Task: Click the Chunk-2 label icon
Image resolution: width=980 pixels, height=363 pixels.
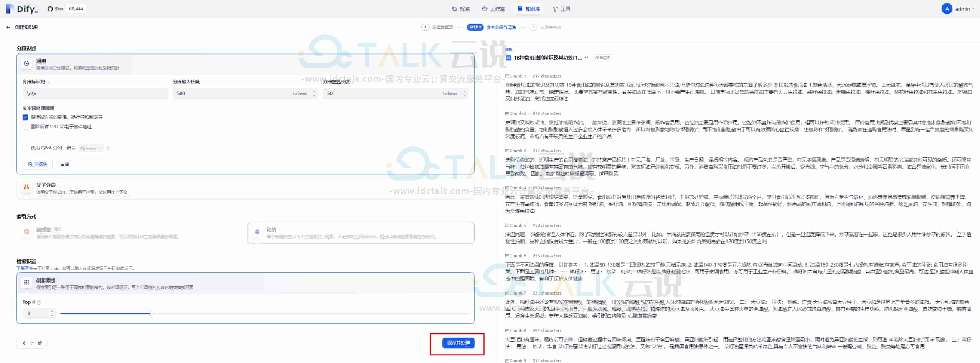Action: (x=507, y=113)
